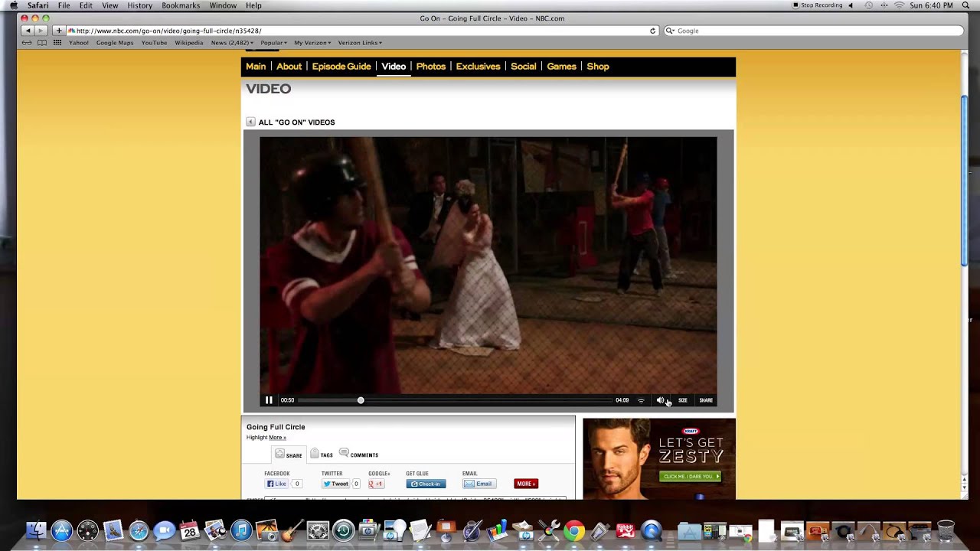Open the Main tab

[256, 67]
